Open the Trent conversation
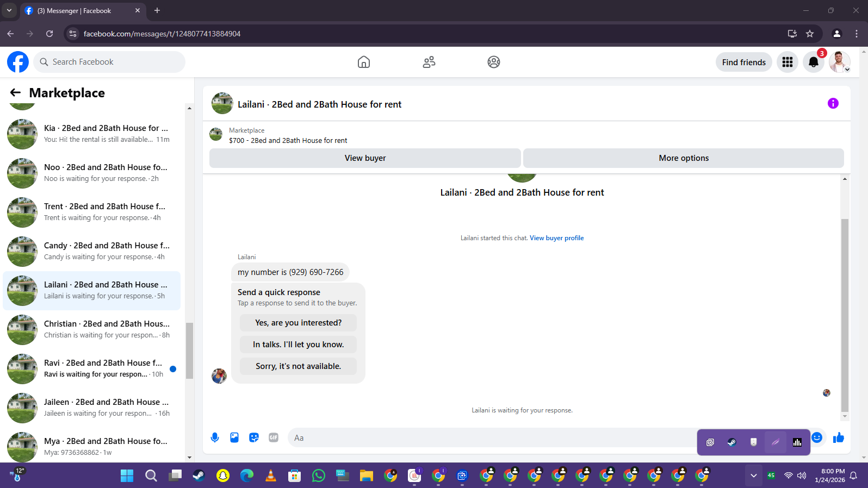Screen dimensions: 868x488 point(92,212)
